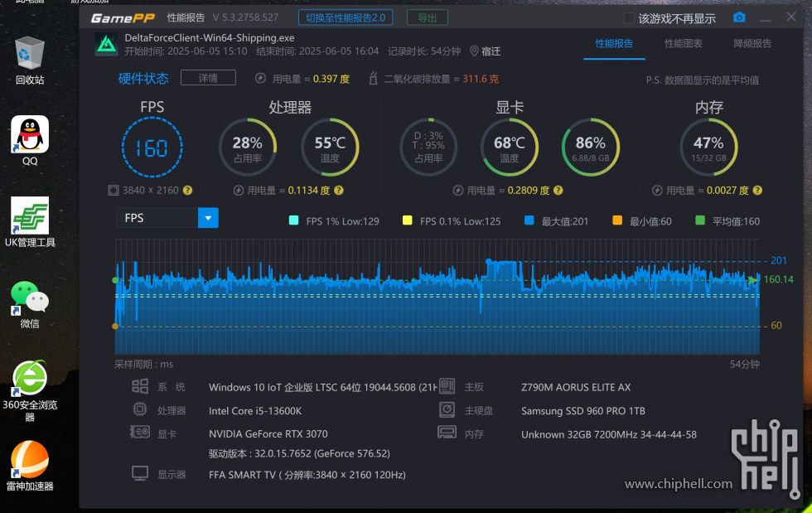Click the Z790M AORUS ELITE AX text
The width and height of the screenshot is (812, 513).
[576, 387]
